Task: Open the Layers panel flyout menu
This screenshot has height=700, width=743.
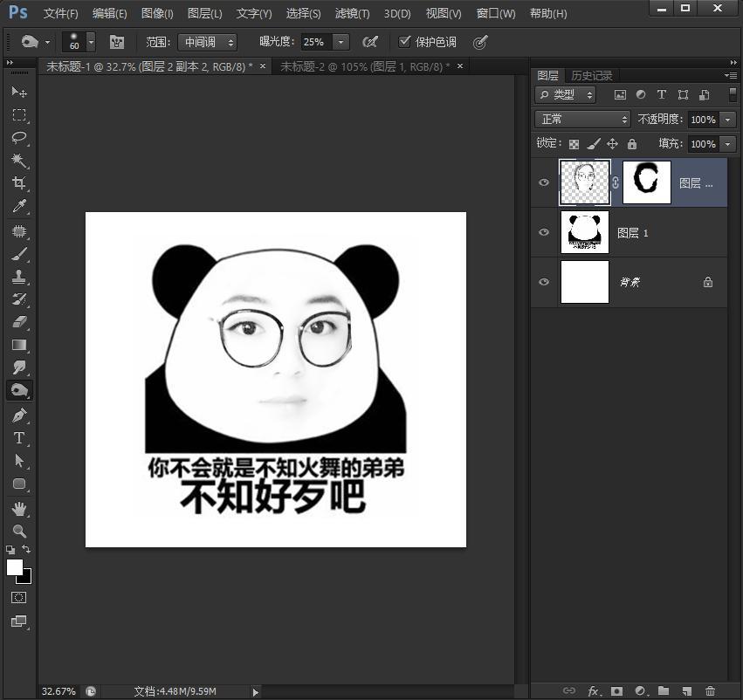Action: 730,75
